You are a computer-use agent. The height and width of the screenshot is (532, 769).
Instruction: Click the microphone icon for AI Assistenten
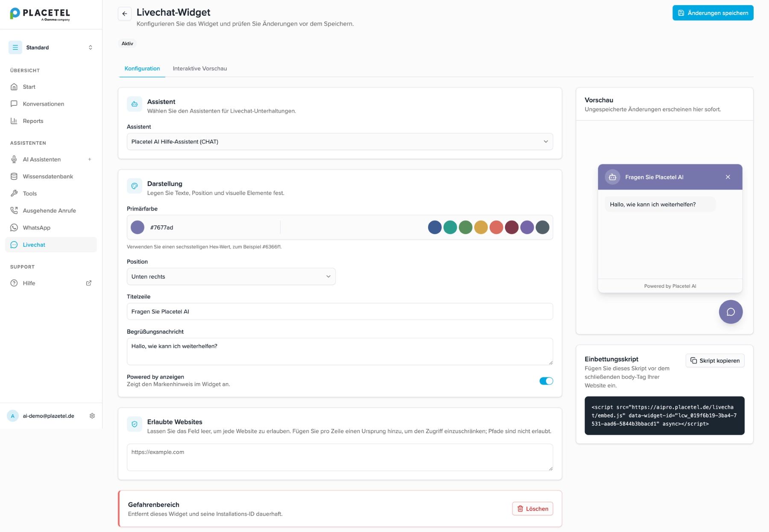click(14, 159)
